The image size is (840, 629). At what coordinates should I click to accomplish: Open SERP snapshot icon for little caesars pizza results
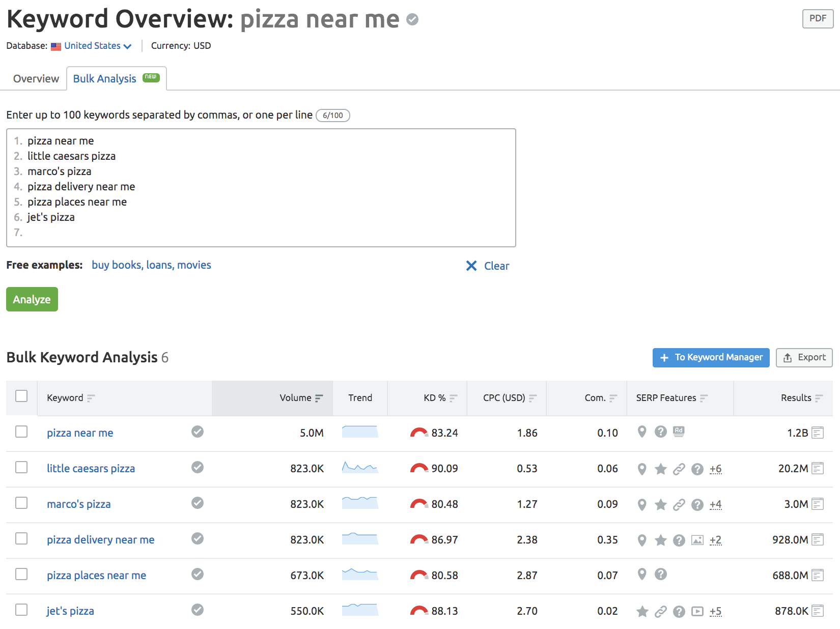tap(818, 468)
